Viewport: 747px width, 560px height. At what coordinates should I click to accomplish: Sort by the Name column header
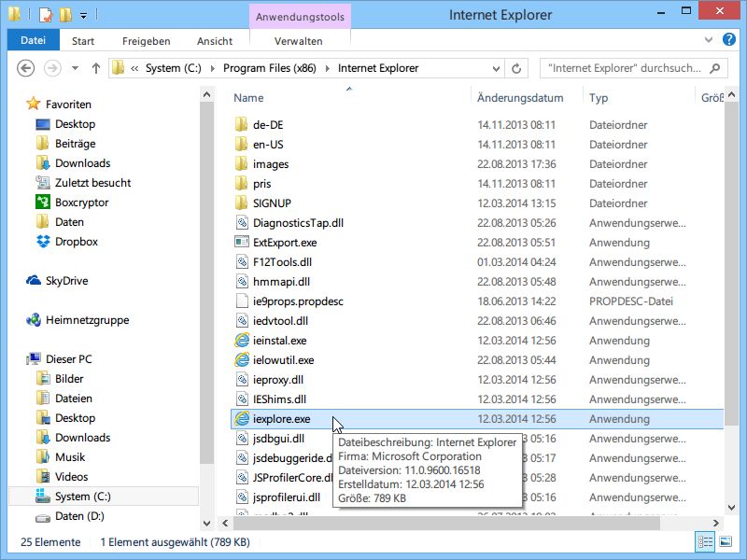point(248,98)
